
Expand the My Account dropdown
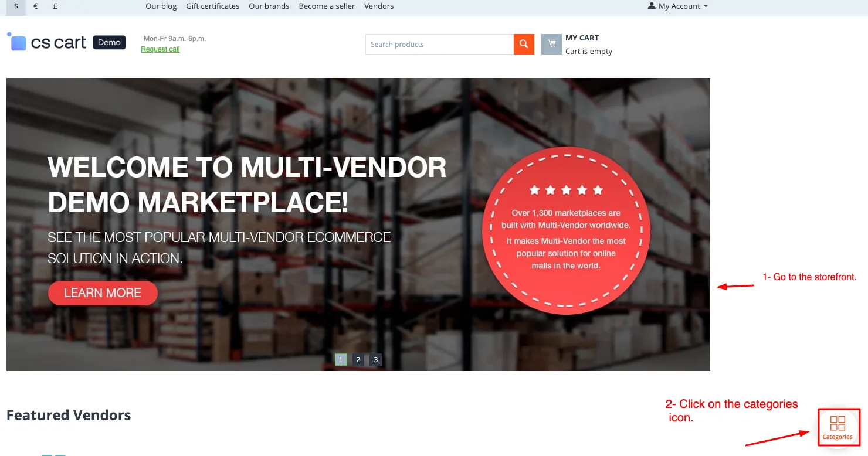pyautogui.click(x=677, y=6)
